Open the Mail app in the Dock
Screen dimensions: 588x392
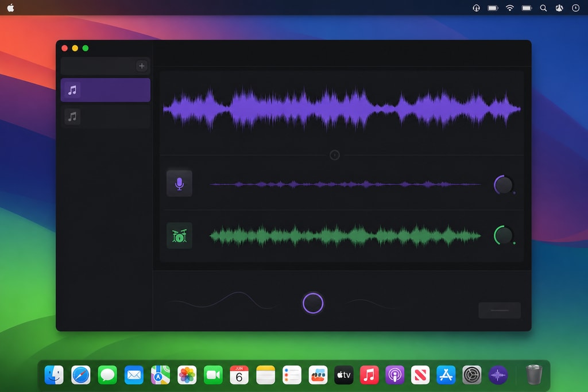[x=134, y=375]
